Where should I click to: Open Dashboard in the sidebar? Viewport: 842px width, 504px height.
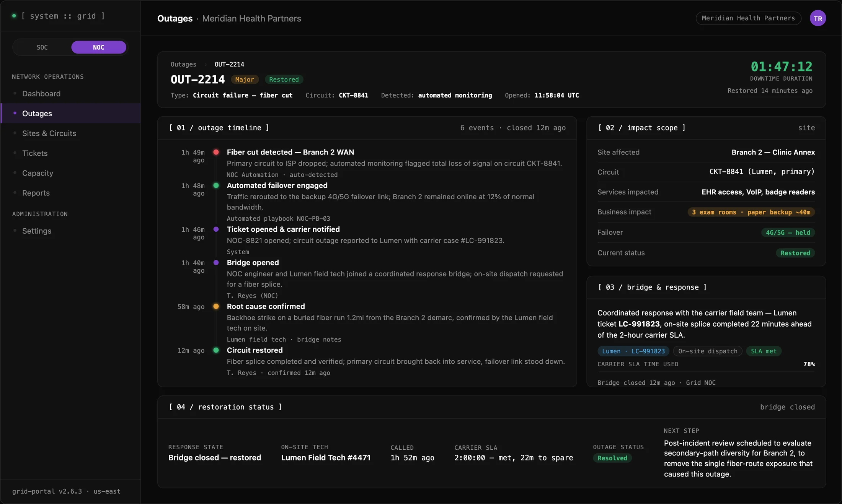[70, 94]
